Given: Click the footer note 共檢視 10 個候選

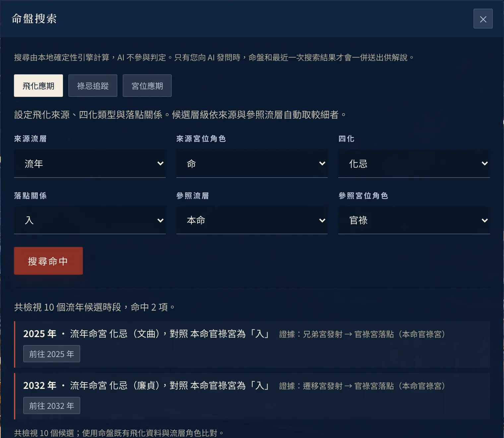Looking at the screenshot, I should [119, 433].
